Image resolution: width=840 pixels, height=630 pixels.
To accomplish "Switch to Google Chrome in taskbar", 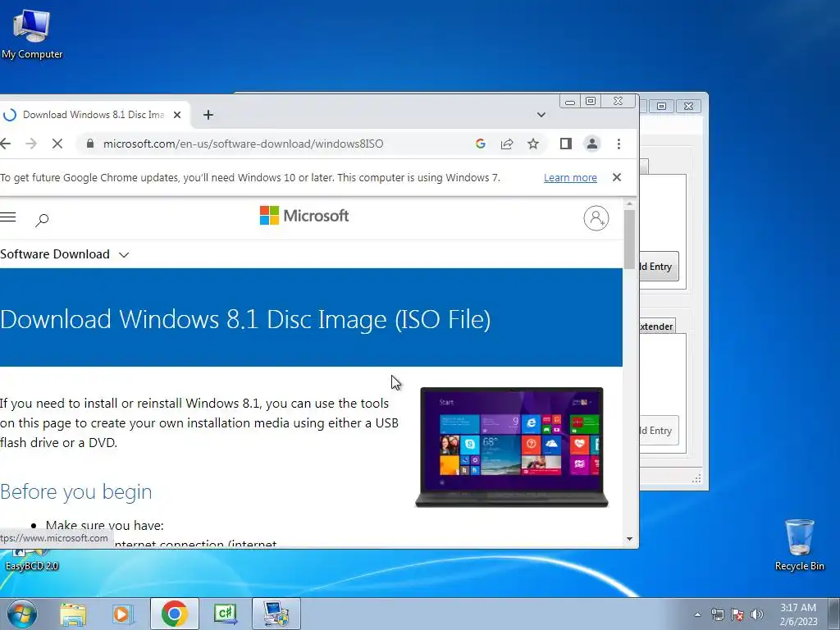I will click(174, 614).
